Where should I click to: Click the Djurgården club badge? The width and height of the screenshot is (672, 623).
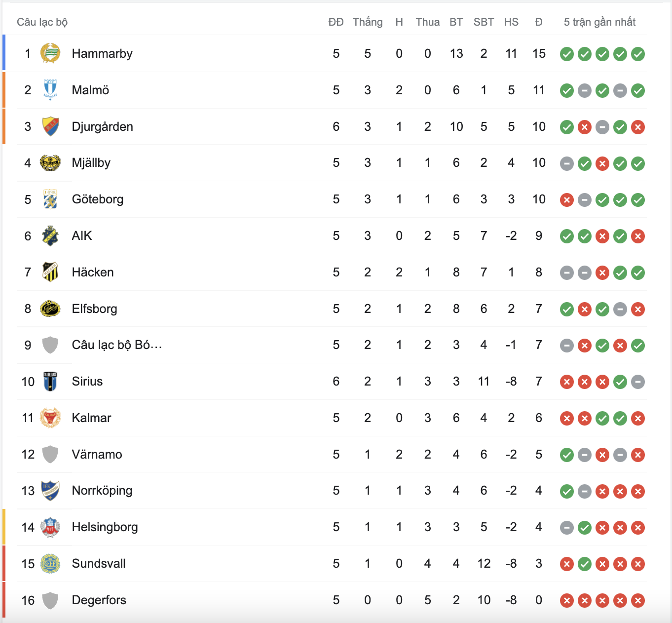coord(50,126)
